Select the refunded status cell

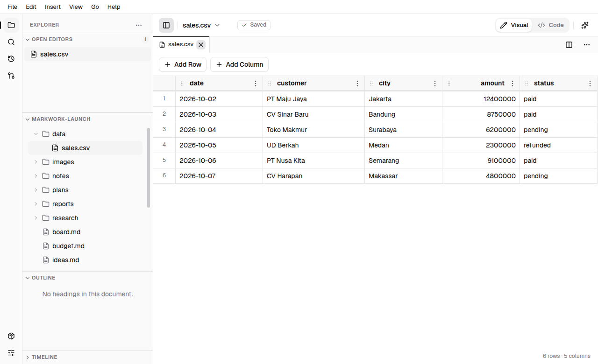(558, 145)
